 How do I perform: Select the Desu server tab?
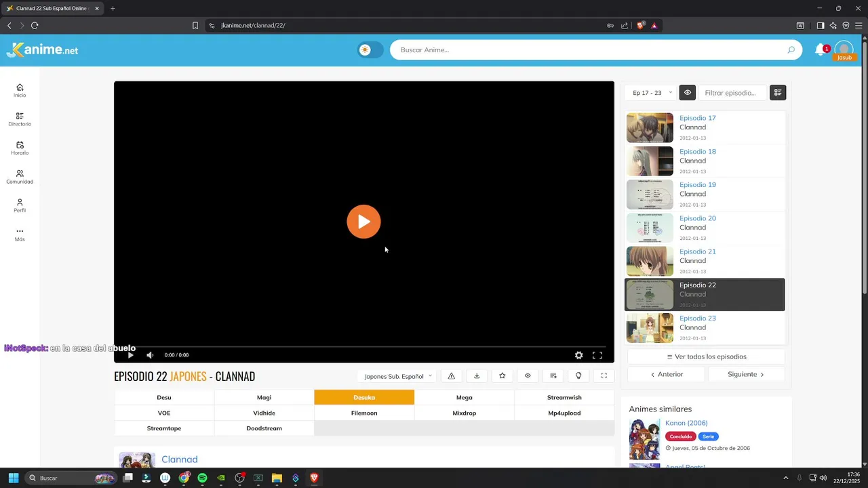click(164, 398)
